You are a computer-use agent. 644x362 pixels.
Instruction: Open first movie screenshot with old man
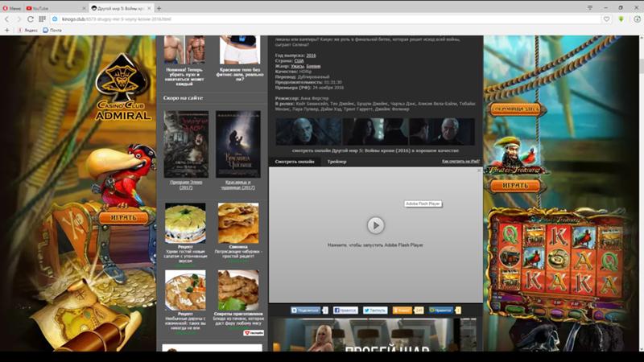point(308,132)
